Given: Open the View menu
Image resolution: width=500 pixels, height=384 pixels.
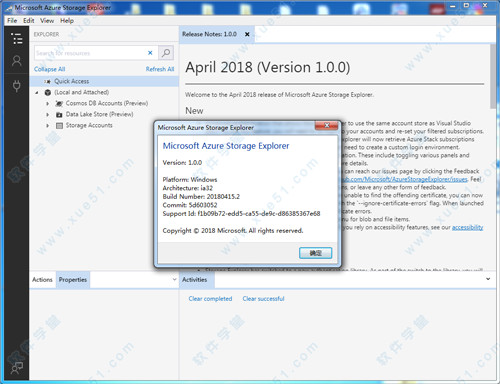Looking at the screenshot, I should (47, 21).
